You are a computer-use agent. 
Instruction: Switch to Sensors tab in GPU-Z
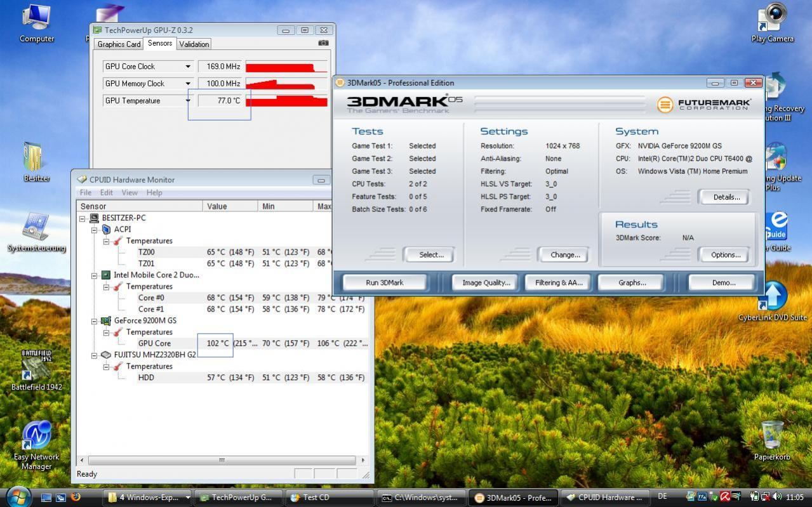point(159,43)
